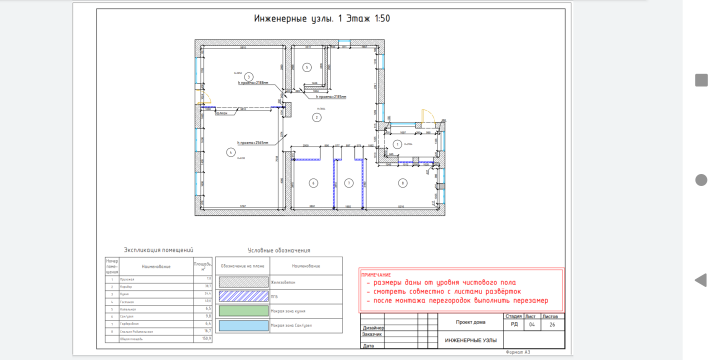The image size is (720, 360).
Task: Click the "Условные обозначения" legend heading
Action: (x=279, y=250)
